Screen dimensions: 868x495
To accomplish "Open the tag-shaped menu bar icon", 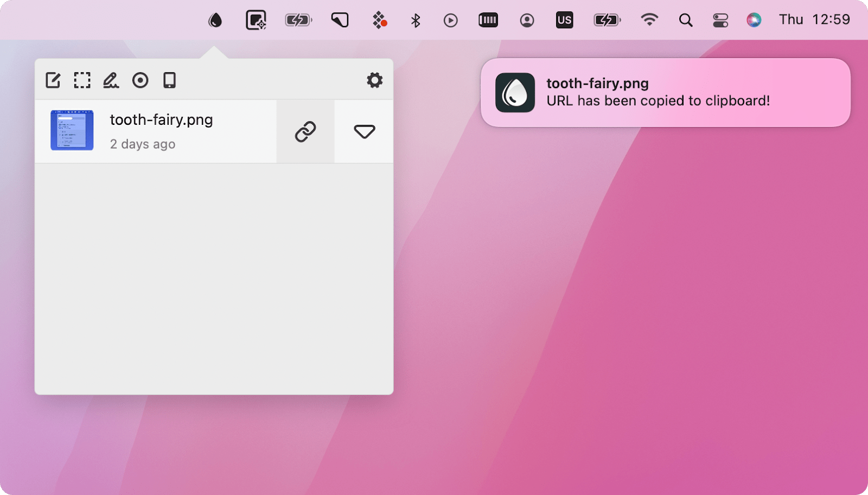I will coord(340,20).
